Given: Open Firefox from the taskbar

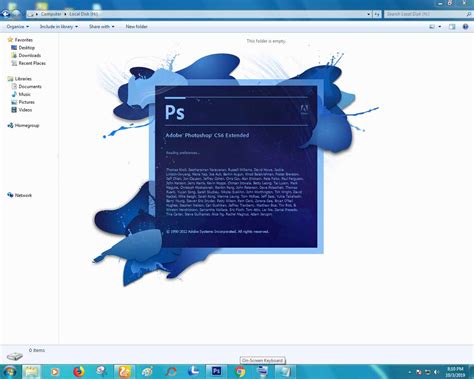Looking at the screenshot, I should tap(79, 371).
